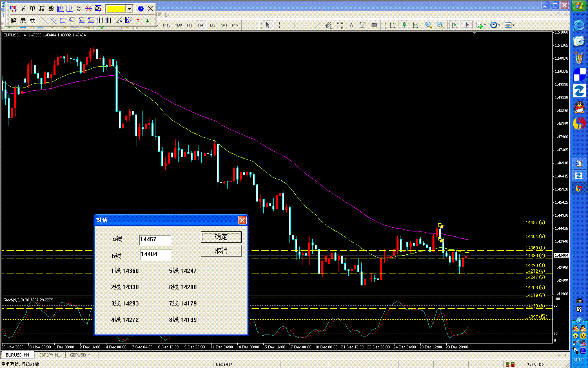Viewport: 588px width, 368px height.
Task: Select the trendline drawing tool
Action: tap(317, 25)
